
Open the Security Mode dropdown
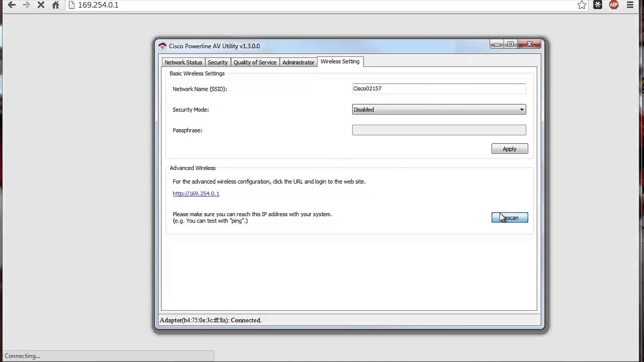coord(439,110)
